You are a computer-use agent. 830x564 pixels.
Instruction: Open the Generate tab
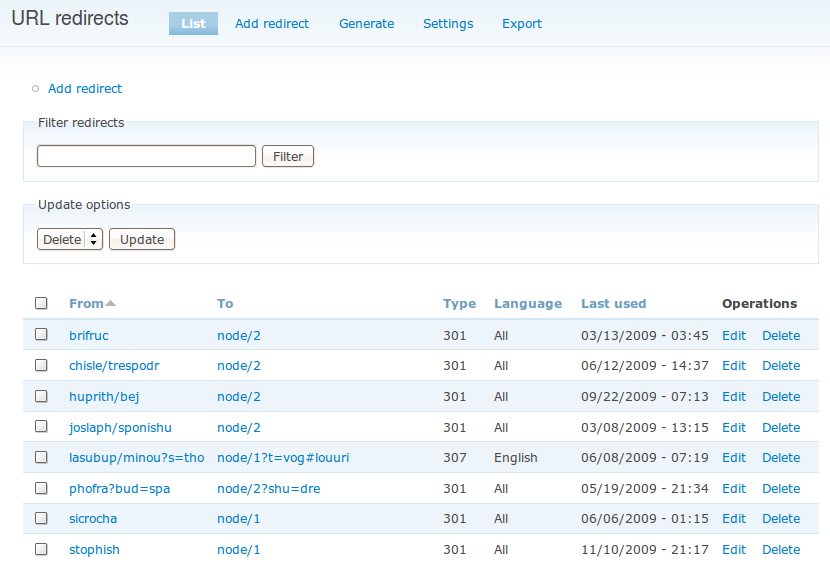[x=366, y=24]
